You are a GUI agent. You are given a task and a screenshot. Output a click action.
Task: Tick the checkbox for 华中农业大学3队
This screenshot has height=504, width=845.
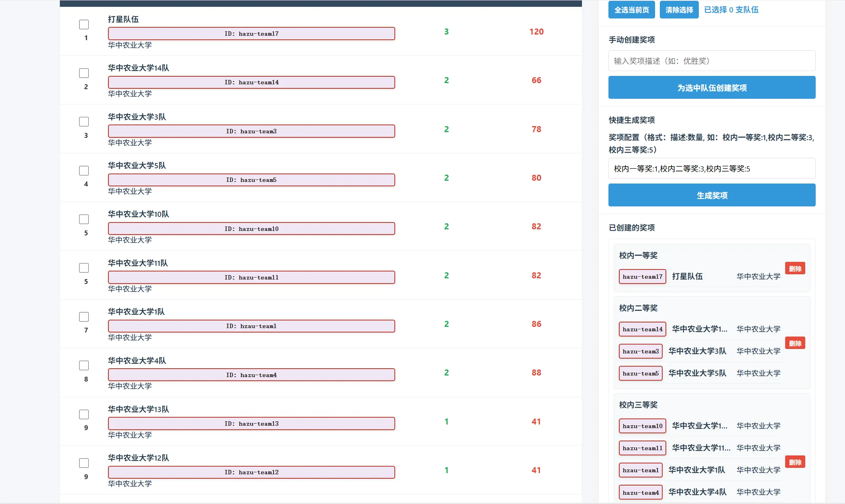pyautogui.click(x=84, y=122)
